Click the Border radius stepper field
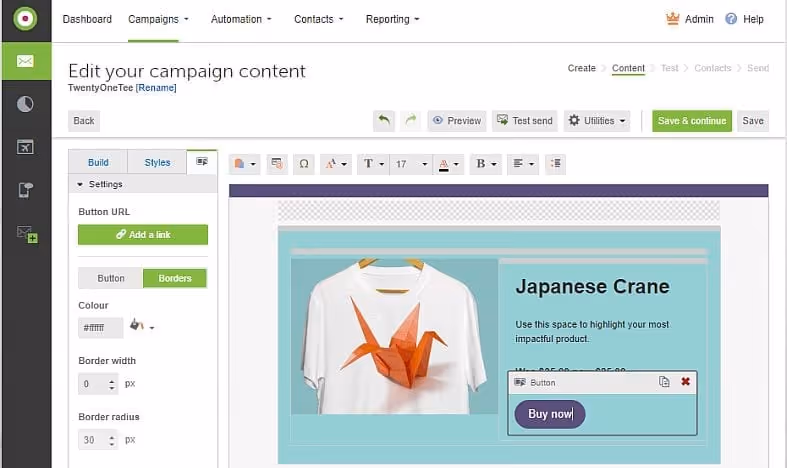The width and height of the screenshot is (787, 468). coord(98,440)
